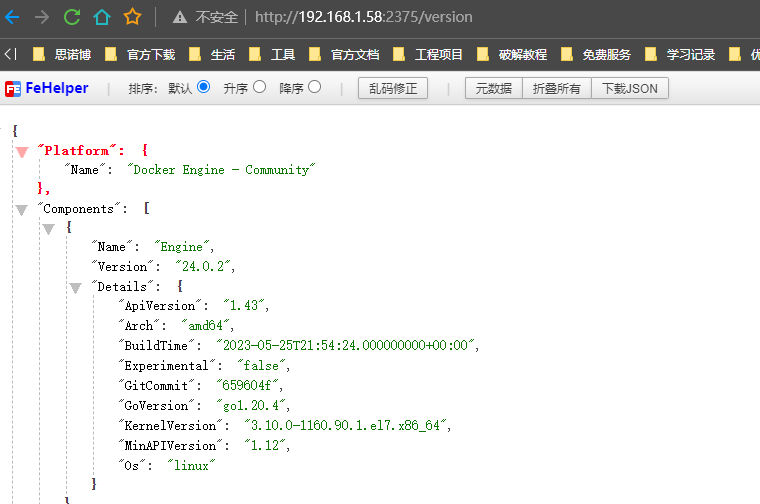Collapse the Details object node

tap(75, 287)
